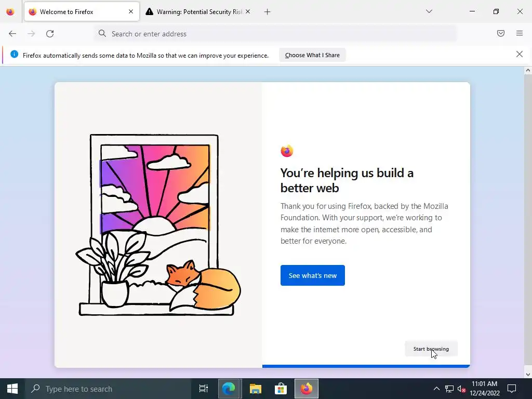
Task: Dismiss the data sharing notification bar
Action: (x=520, y=54)
